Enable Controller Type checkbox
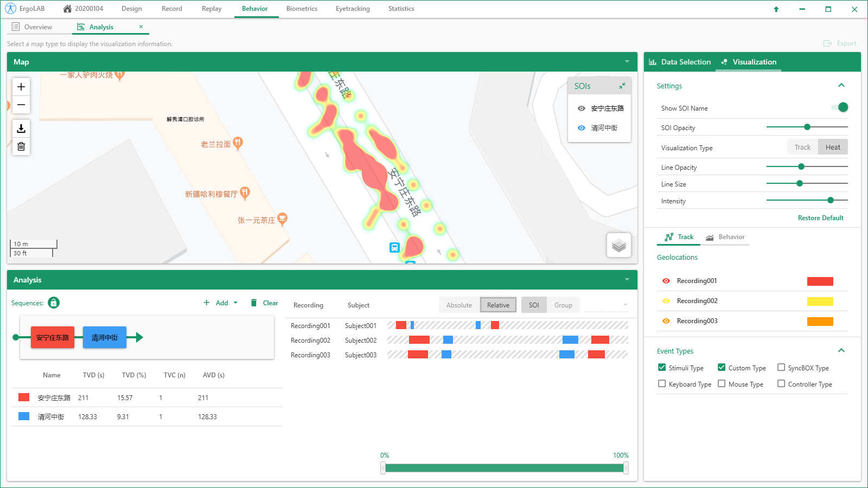The width and height of the screenshot is (868, 488). [x=781, y=383]
